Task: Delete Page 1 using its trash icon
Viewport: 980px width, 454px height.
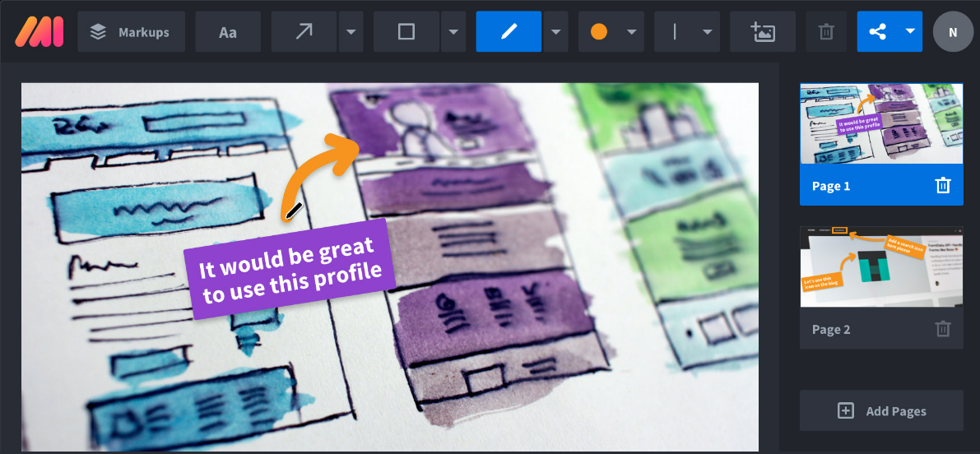Action: (942, 186)
